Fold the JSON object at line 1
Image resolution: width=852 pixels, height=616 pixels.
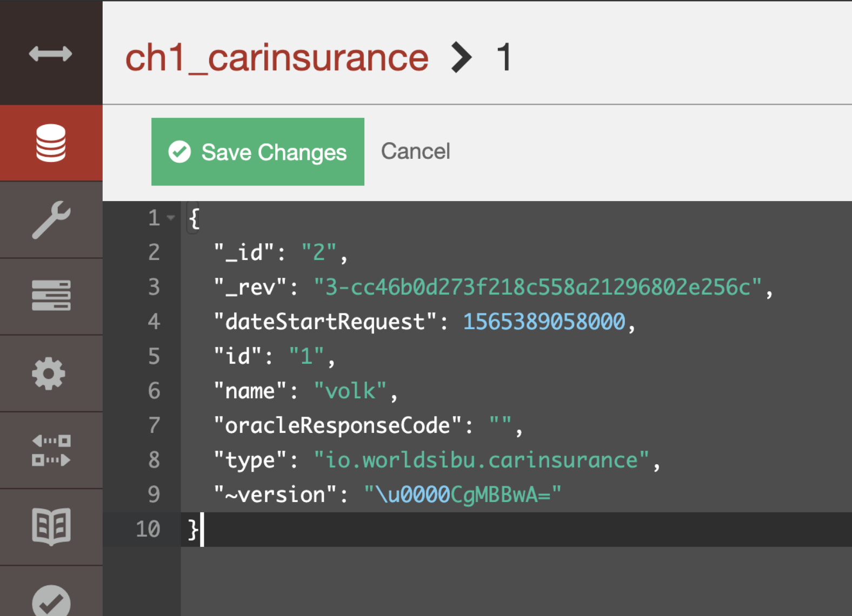171,218
